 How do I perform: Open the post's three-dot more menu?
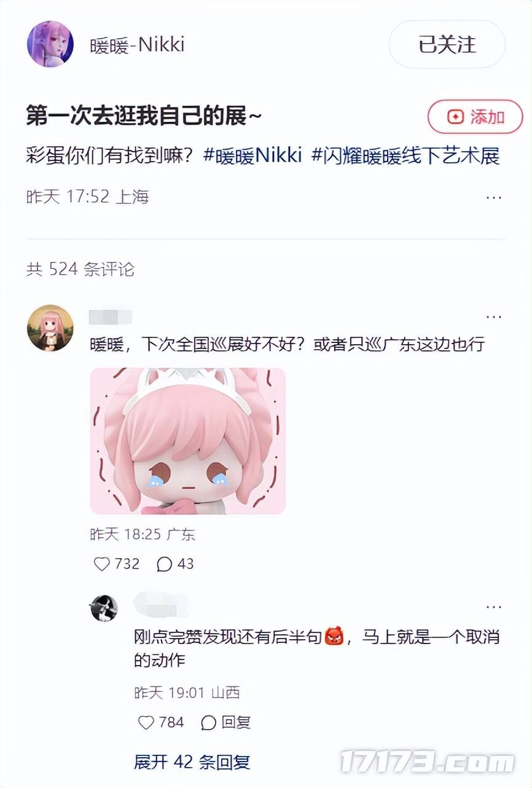coord(494,197)
